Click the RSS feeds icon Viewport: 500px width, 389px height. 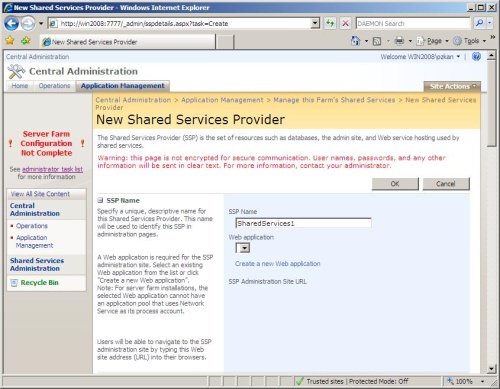click(377, 41)
